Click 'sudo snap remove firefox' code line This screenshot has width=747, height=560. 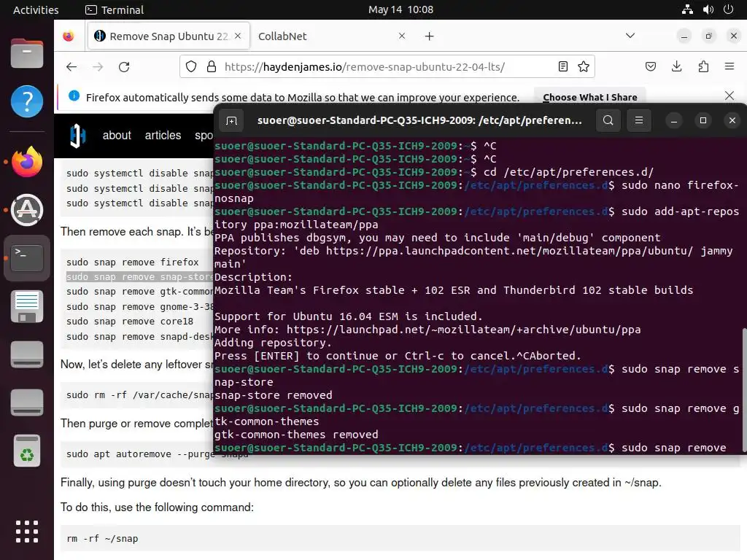point(133,262)
